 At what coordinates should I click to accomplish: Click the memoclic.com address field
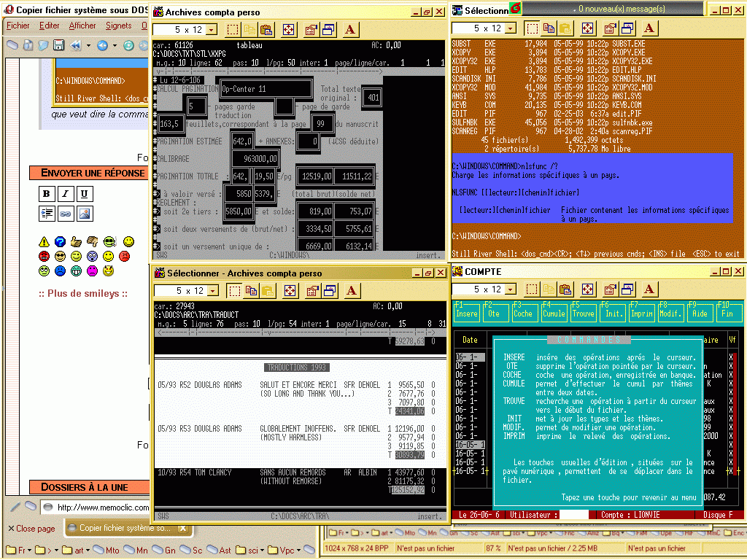pyautogui.click(x=96, y=507)
